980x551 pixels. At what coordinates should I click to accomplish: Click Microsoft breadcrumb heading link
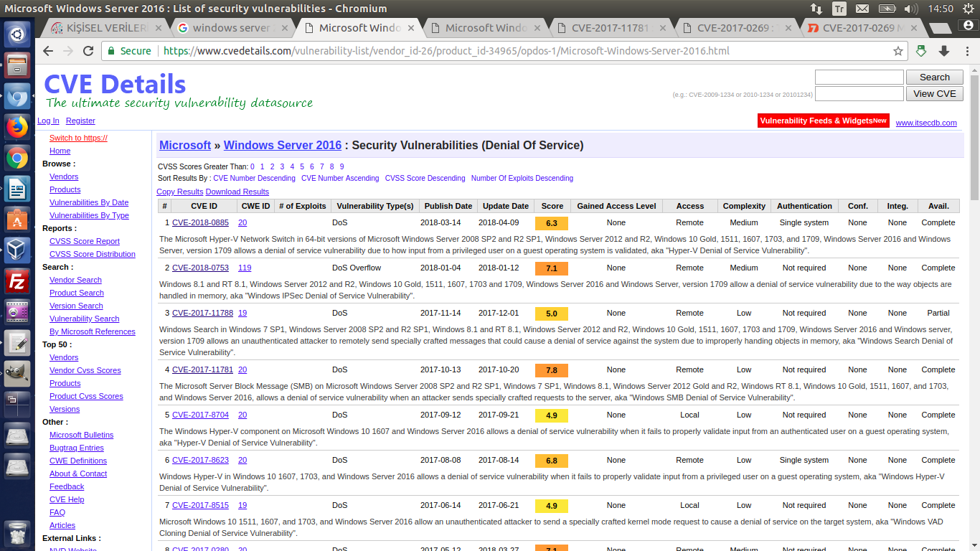tap(185, 145)
